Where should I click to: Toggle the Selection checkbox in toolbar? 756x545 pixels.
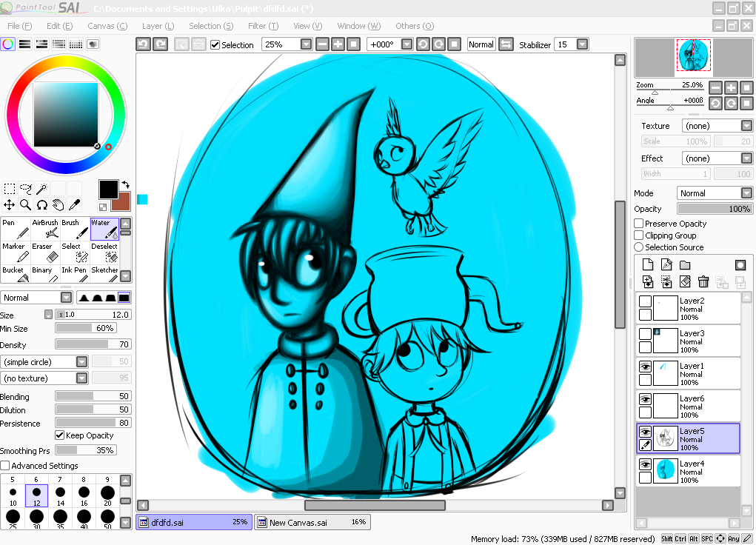point(215,45)
